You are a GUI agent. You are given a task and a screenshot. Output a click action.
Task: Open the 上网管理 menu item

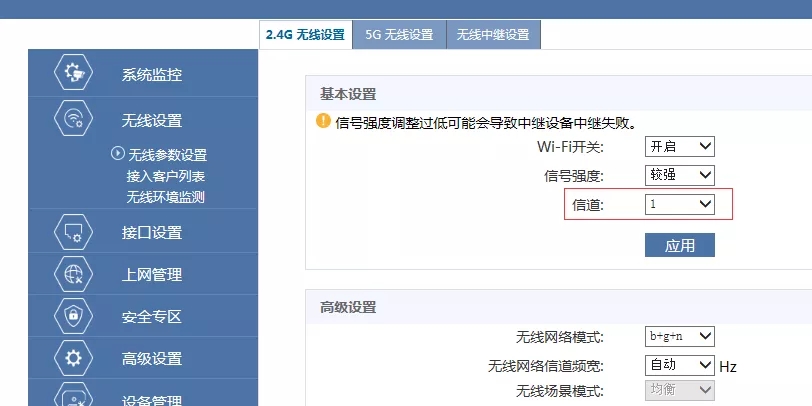143,274
